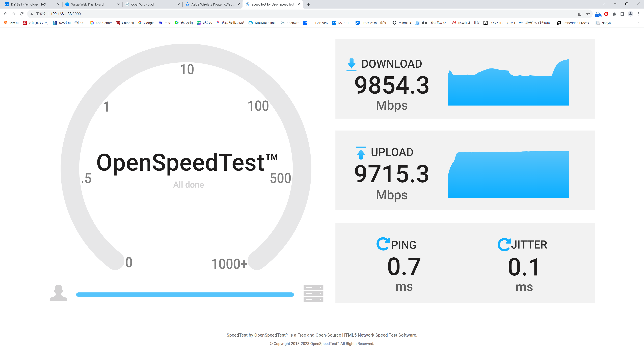Open a new tab with plus button

click(x=308, y=4)
